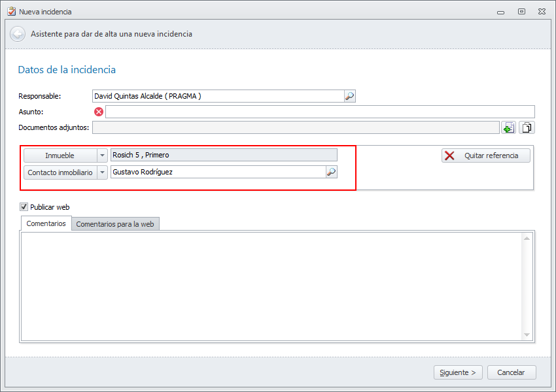Expand the Contacto inmobiliario dropdown arrow
The width and height of the screenshot is (556, 392).
(102, 172)
